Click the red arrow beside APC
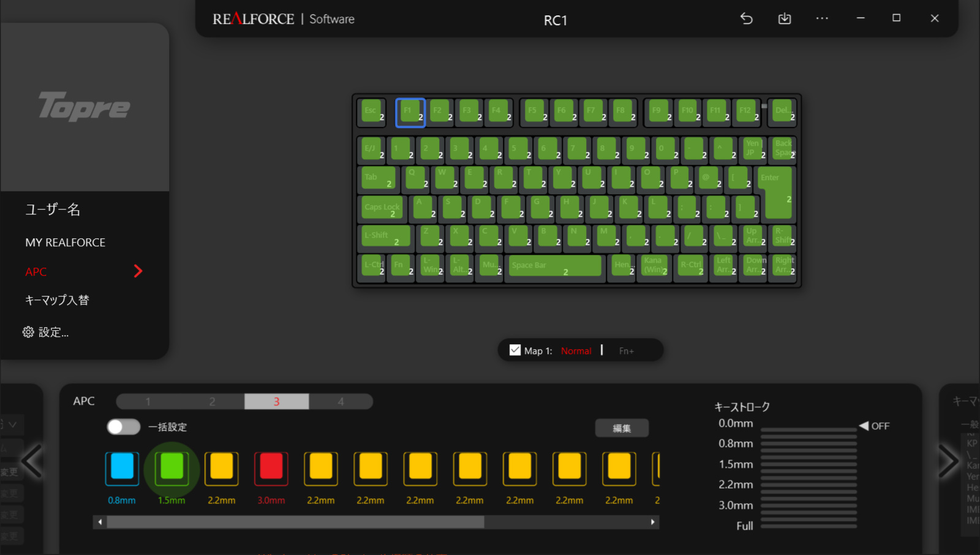 pos(139,271)
